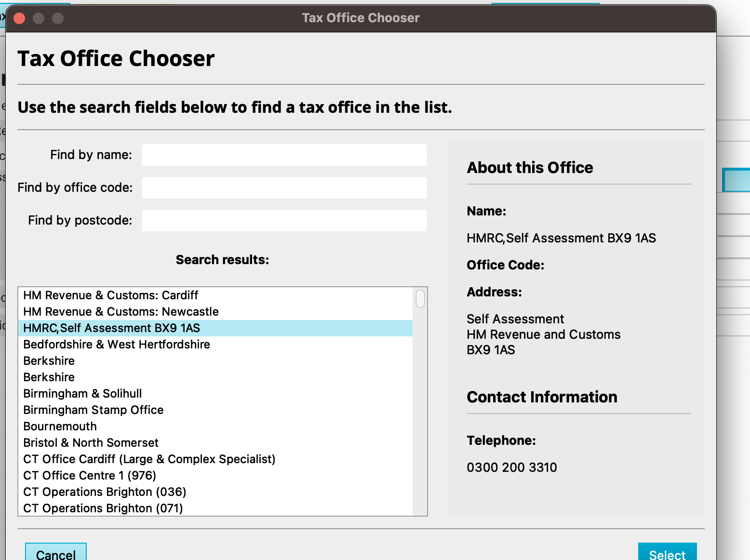750x560 pixels.
Task: Click the Find by office code field
Action: [x=284, y=188]
